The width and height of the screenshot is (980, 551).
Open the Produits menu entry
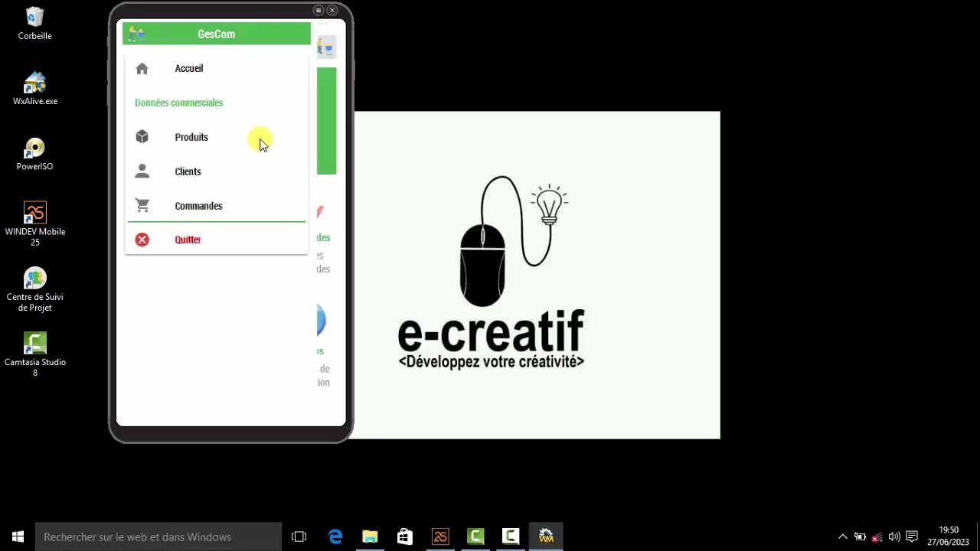(x=217, y=137)
